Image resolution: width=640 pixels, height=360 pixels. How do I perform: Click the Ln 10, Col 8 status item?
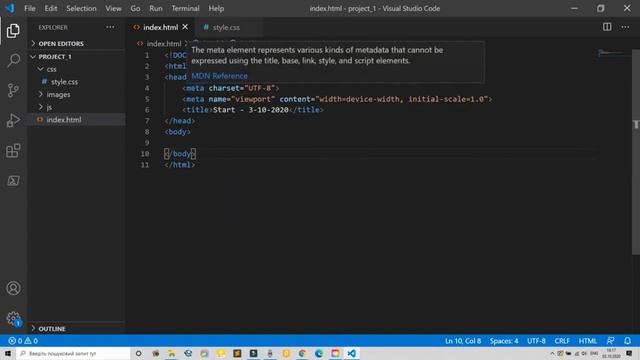pyautogui.click(x=463, y=341)
